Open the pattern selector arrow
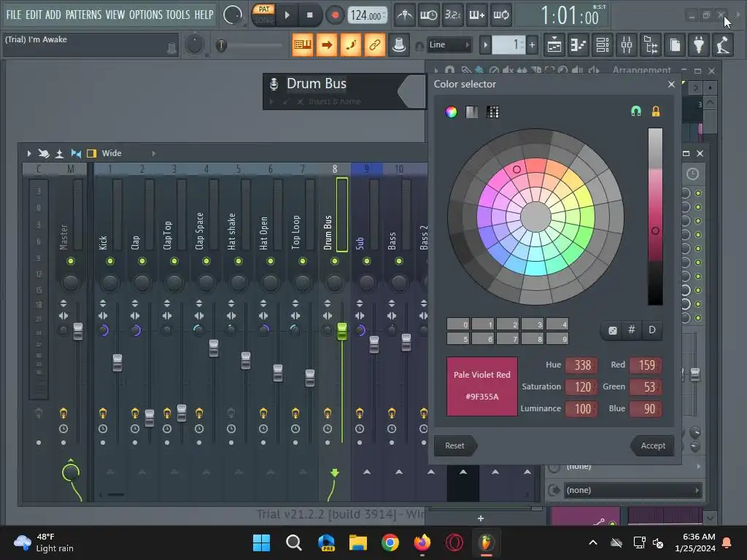747x560 pixels. [x=485, y=45]
